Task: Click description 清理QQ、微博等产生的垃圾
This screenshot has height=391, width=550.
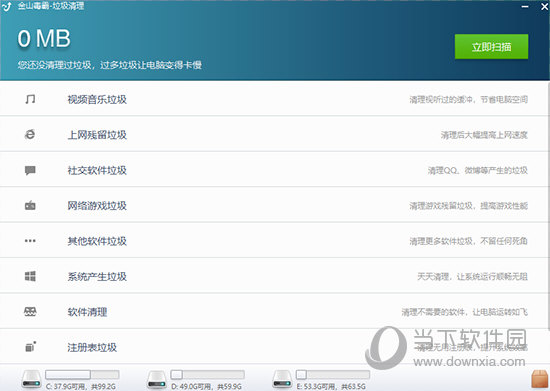Action: tap(478, 170)
